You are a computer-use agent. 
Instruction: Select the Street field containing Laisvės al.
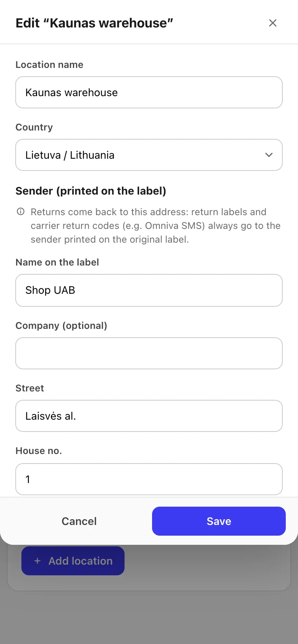149,416
